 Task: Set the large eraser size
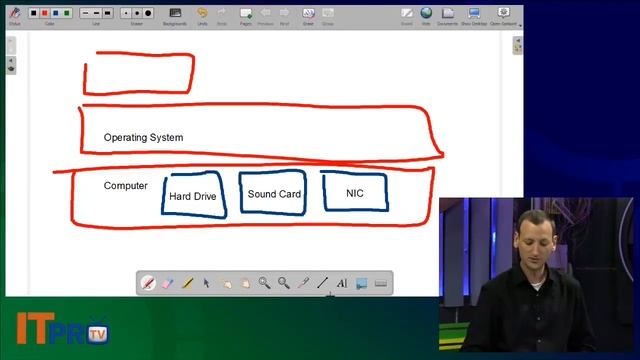pyautogui.click(x=148, y=13)
